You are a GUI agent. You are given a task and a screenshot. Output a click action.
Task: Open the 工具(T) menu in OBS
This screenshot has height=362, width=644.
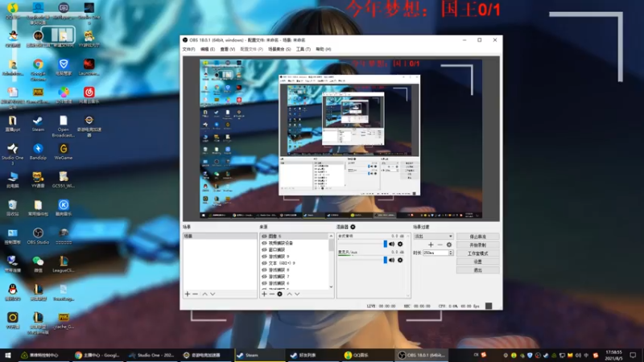[303, 49]
